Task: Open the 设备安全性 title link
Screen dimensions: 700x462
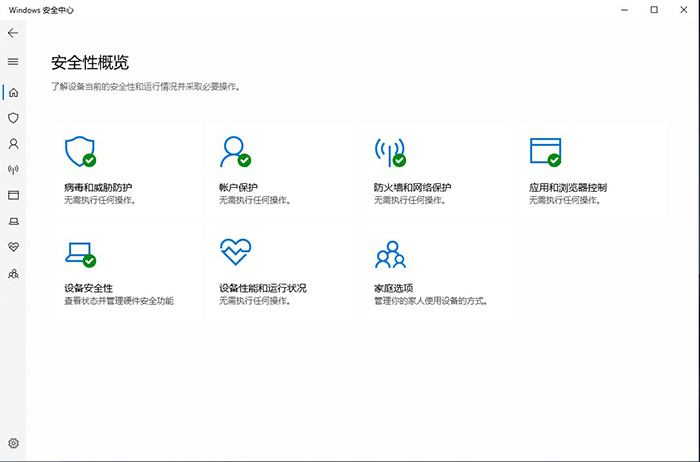Action: pyautogui.click(x=88, y=288)
